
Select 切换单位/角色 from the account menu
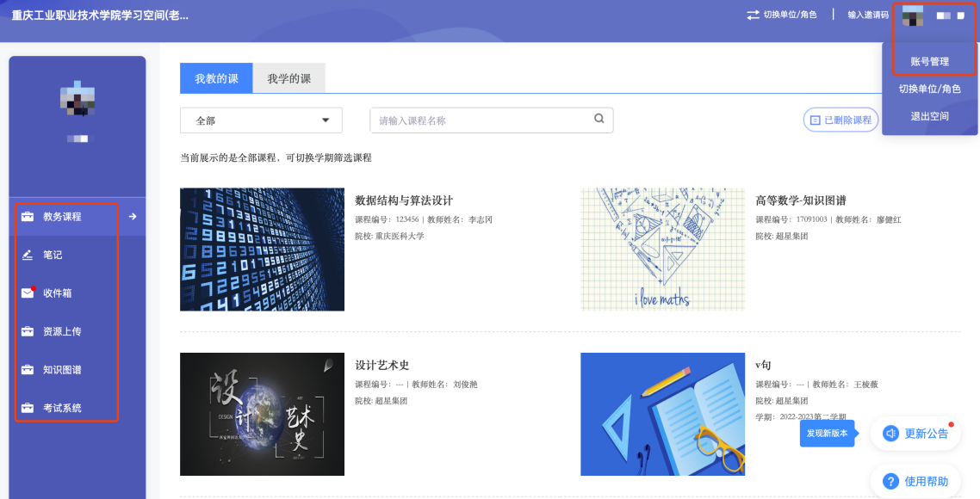coord(929,89)
